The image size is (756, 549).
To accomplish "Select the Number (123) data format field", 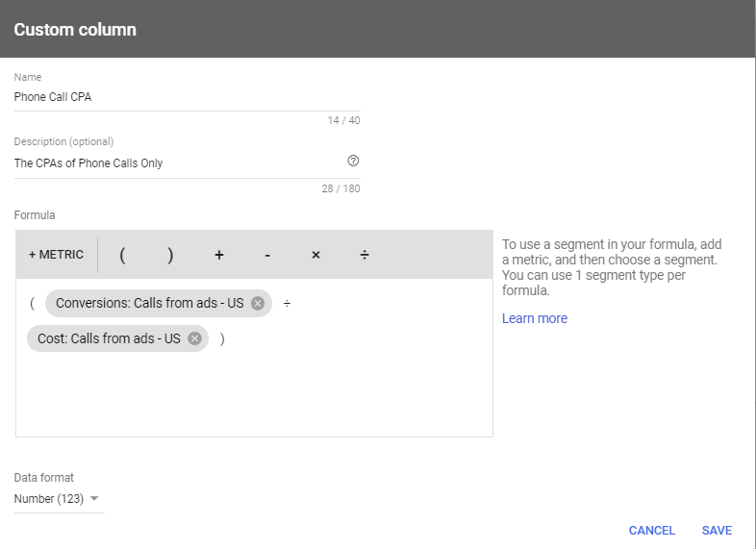I will (59, 499).
